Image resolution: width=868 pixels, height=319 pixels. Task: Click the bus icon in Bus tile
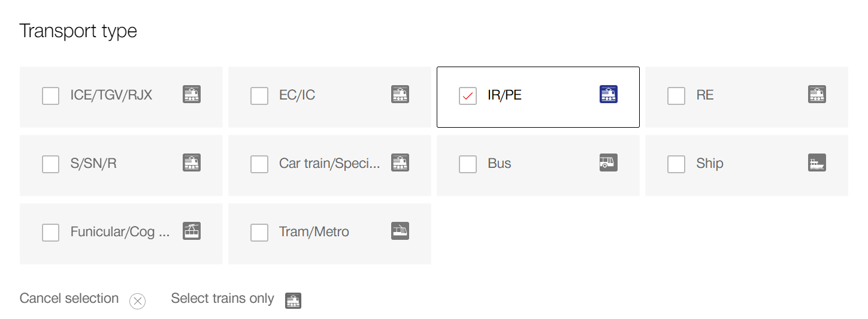(609, 162)
